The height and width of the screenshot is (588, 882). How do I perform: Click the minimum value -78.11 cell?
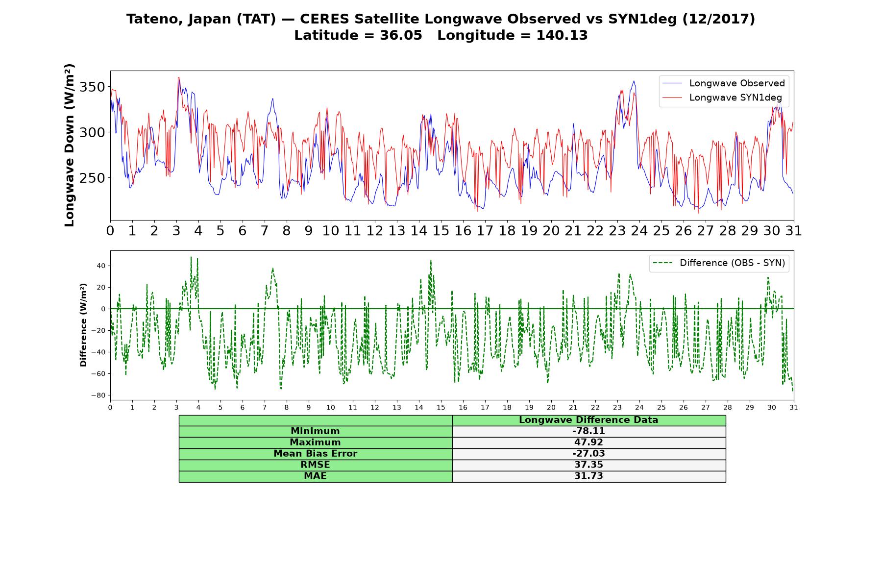[x=589, y=431]
